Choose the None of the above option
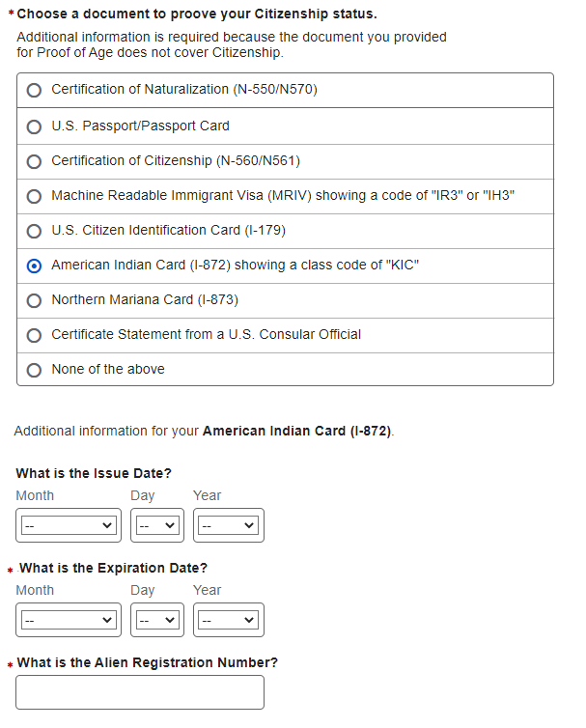 [x=34, y=370]
